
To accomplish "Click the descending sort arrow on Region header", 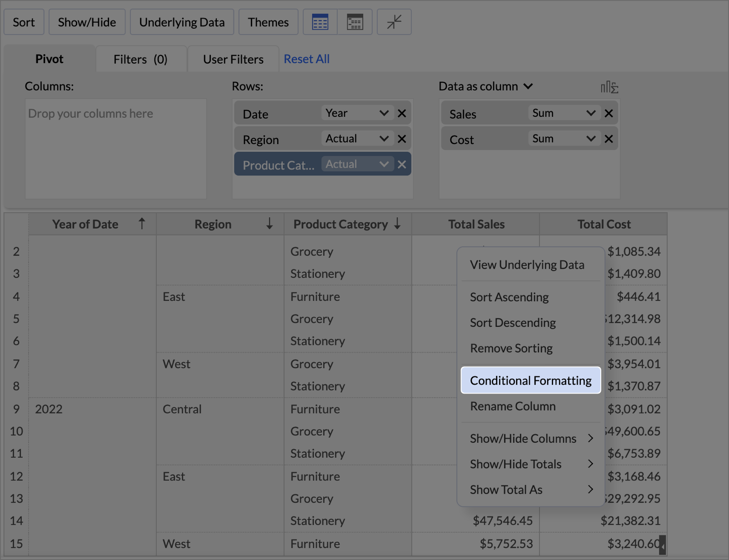I will coord(270,224).
